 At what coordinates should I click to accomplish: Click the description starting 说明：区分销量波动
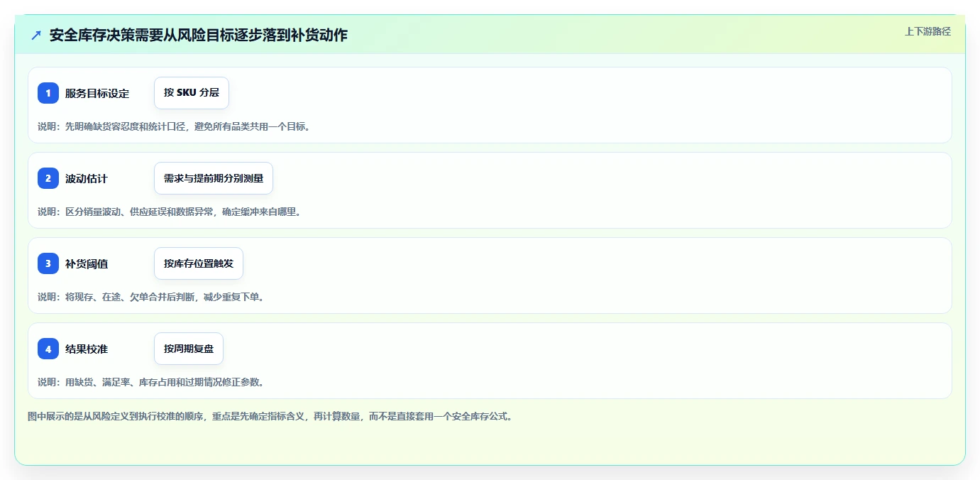coord(170,212)
